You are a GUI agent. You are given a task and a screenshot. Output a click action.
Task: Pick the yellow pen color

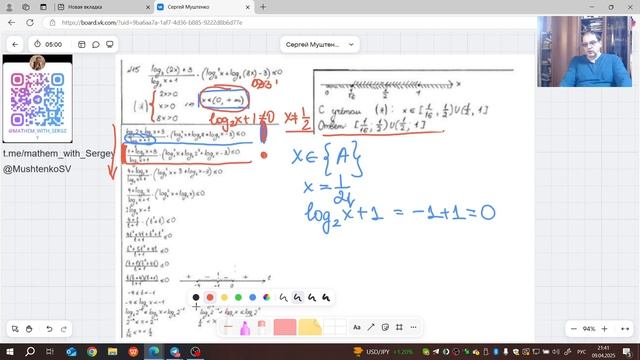pos(224,298)
